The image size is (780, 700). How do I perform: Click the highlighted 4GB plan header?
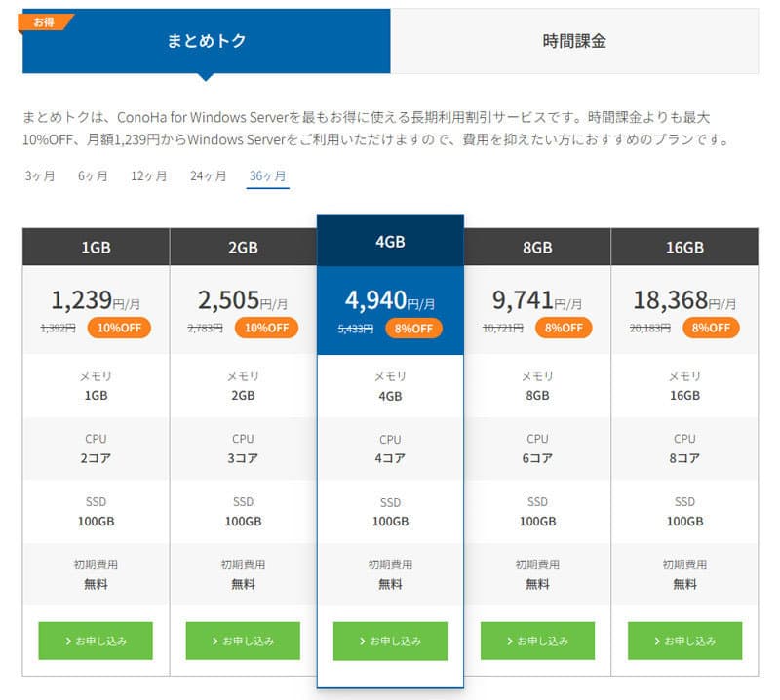(391, 241)
